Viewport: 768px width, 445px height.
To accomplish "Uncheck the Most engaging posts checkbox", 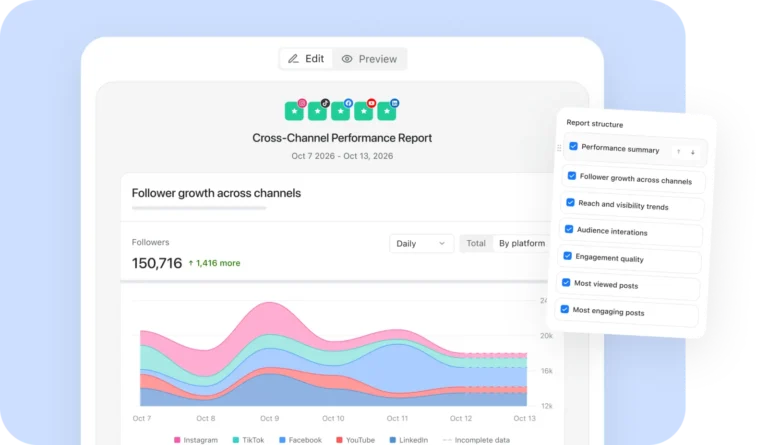I will 565,309.
